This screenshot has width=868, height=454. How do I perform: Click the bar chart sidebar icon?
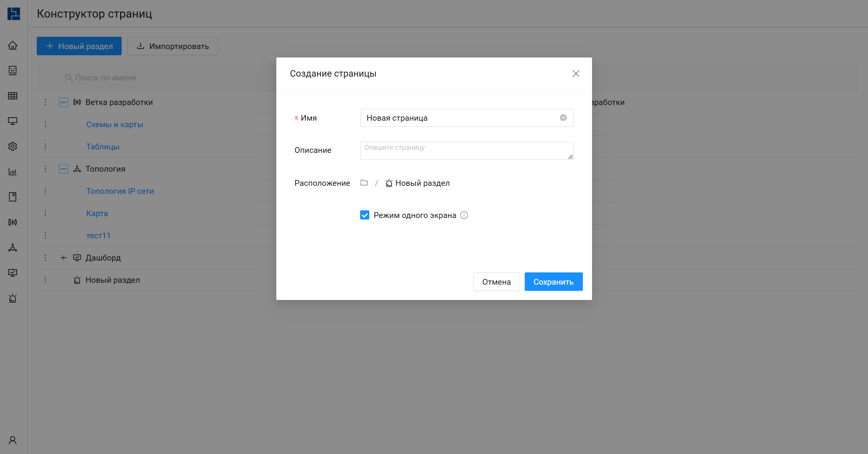click(13, 172)
